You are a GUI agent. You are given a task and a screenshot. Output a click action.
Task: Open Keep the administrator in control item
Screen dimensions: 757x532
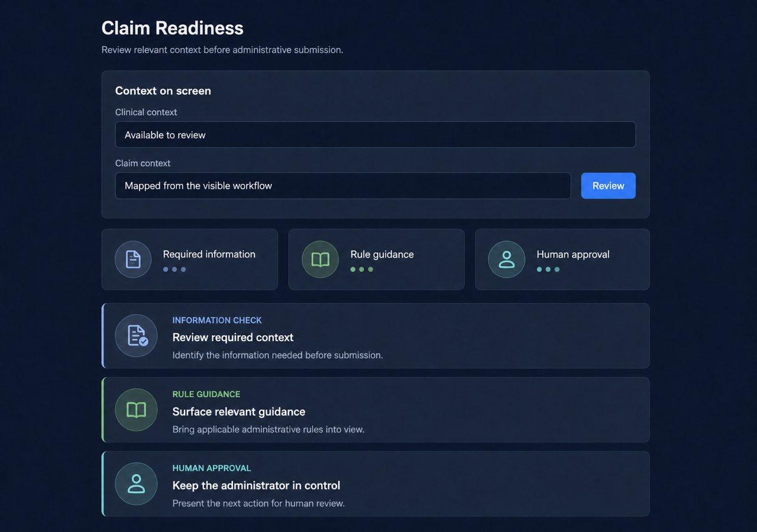pyautogui.click(x=376, y=484)
